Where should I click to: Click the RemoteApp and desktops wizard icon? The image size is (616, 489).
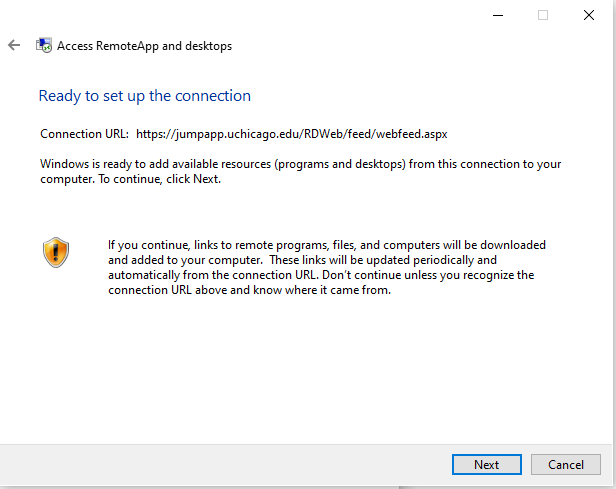[x=44, y=46]
